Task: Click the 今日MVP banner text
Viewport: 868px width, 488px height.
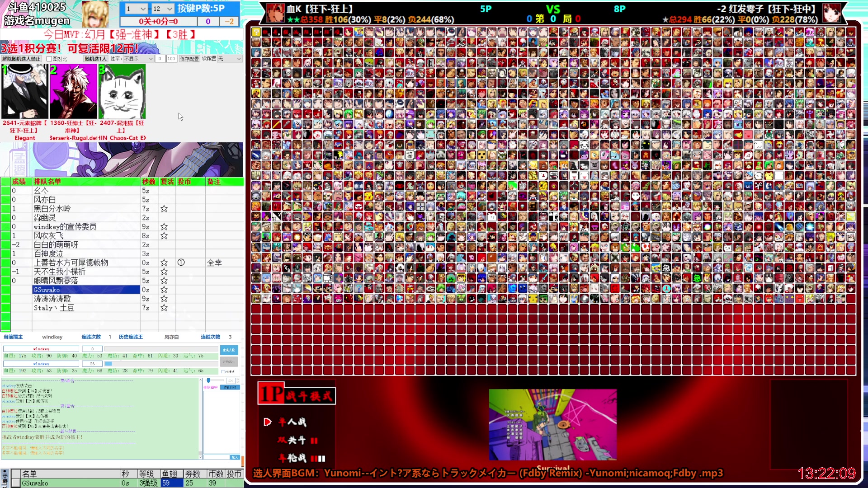Action: (x=120, y=34)
